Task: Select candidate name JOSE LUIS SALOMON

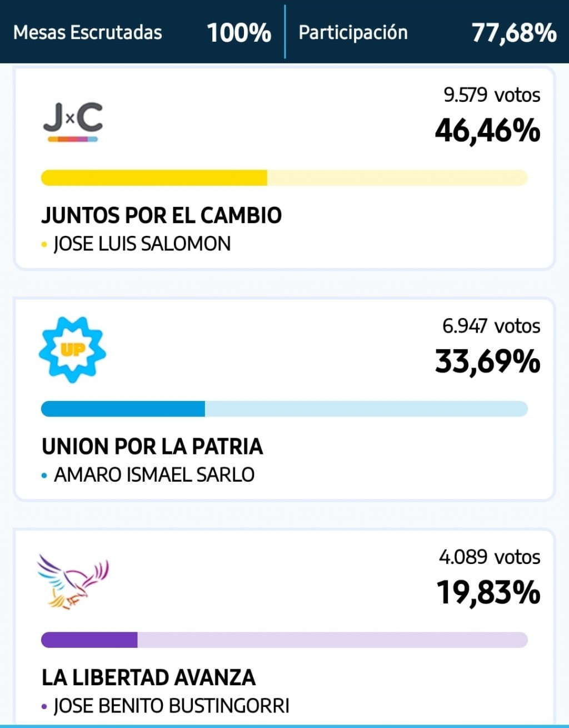Action: (142, 244)
